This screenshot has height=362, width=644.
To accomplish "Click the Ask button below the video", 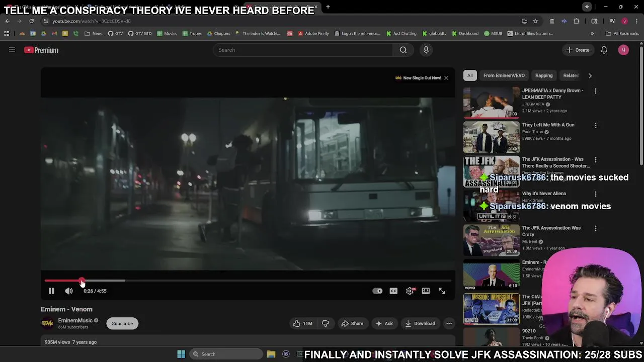I will tap(384, 323).
